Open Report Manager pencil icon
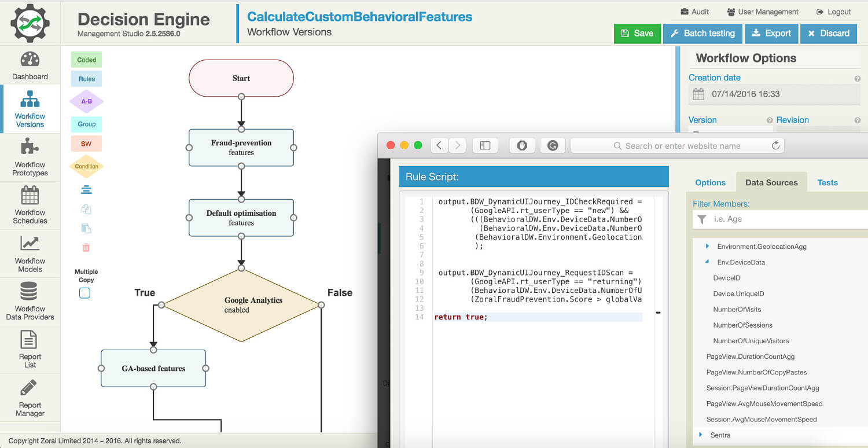The image size is (868, 448). [29, 388]
